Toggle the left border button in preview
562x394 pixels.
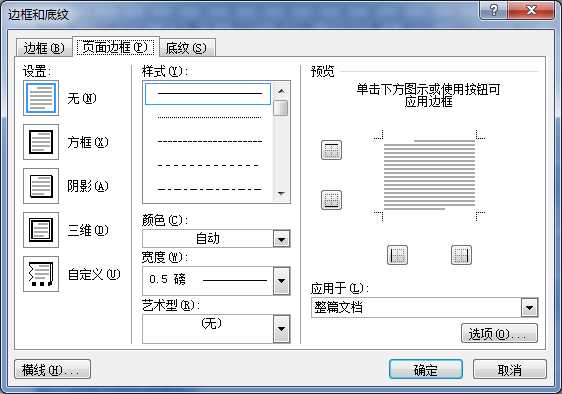[397, 255]
